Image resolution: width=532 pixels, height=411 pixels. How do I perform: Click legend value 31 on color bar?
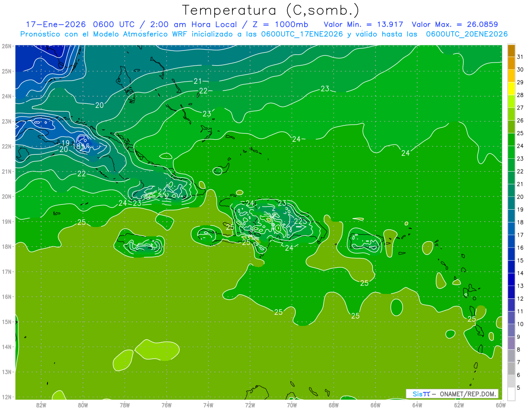(520, 57)
